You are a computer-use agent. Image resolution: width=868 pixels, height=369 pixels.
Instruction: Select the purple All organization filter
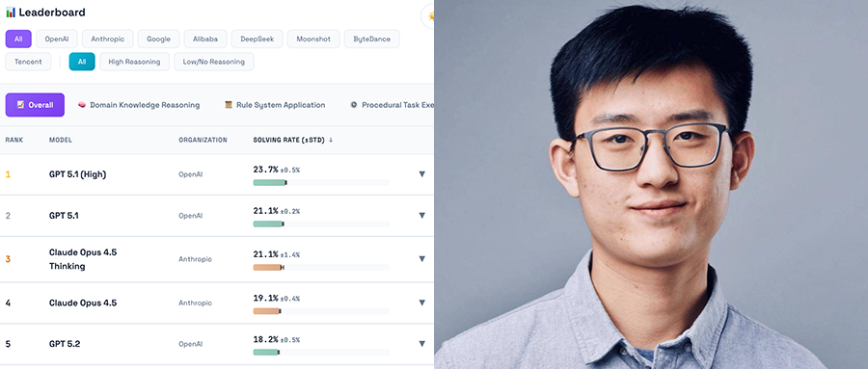18,40
